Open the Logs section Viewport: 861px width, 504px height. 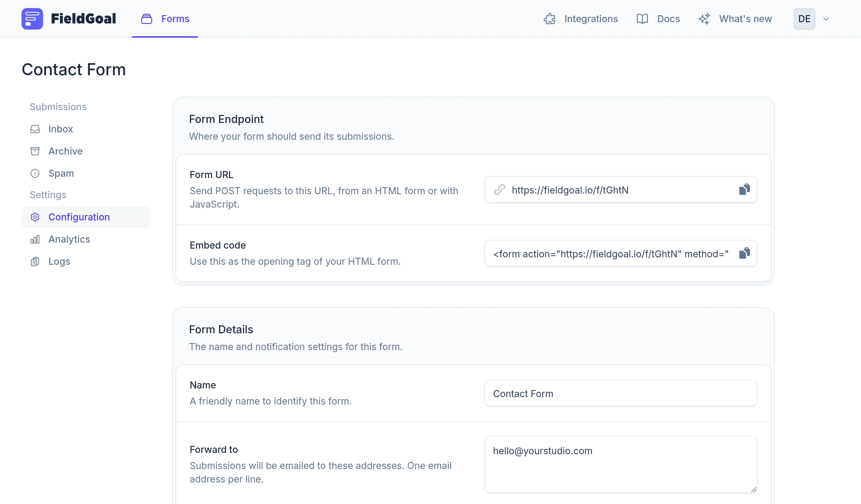click(x=86, y=261)
